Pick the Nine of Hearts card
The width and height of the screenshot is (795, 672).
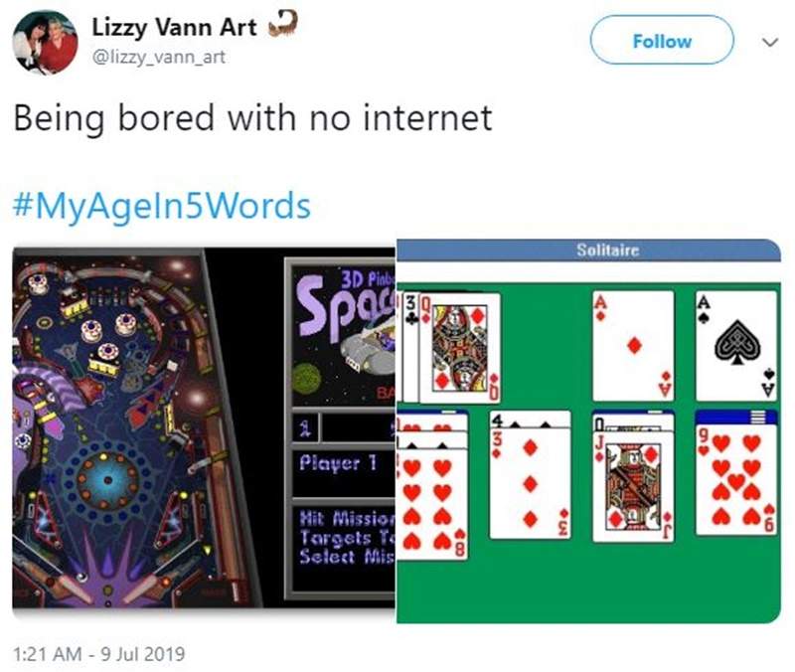click(x=736, y=480)
